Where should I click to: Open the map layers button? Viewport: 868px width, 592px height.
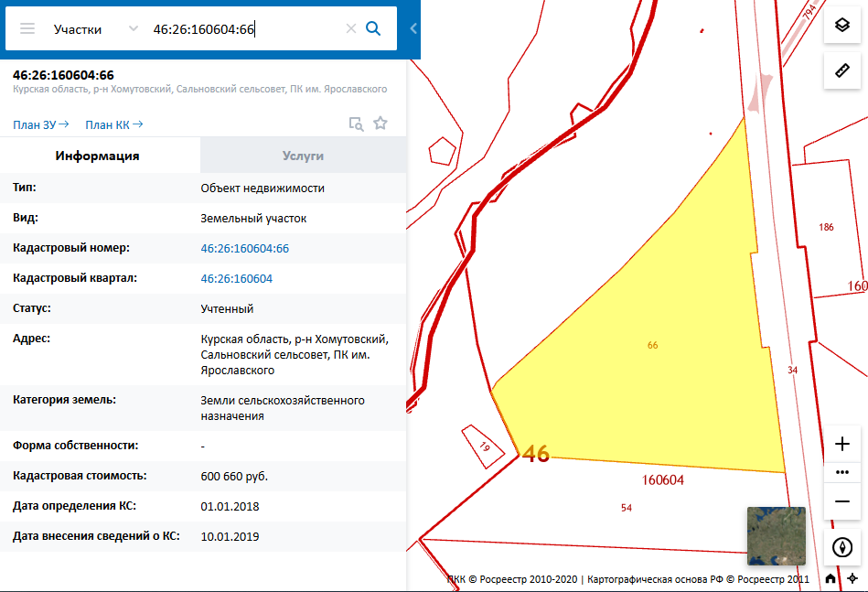(841, 26)
